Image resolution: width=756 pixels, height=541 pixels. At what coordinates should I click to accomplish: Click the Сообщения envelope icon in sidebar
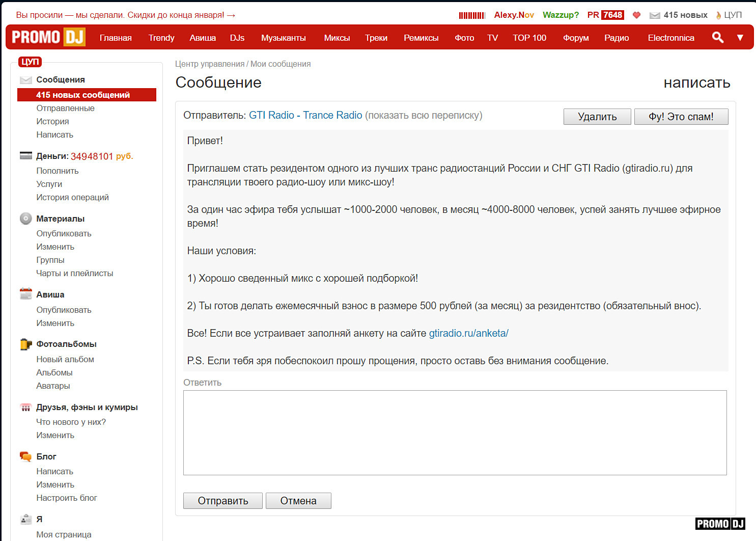coord(25,80)
